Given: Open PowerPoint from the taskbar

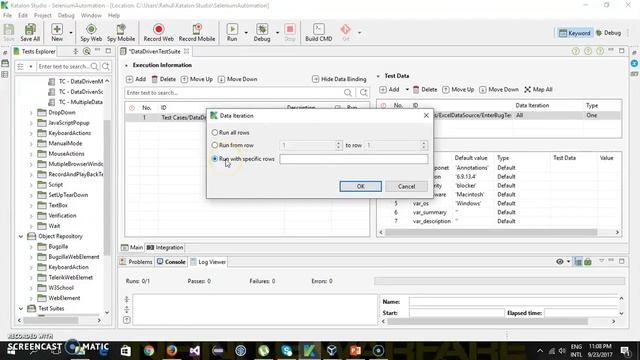Looking at the screenshot, I should pos(355,350).
